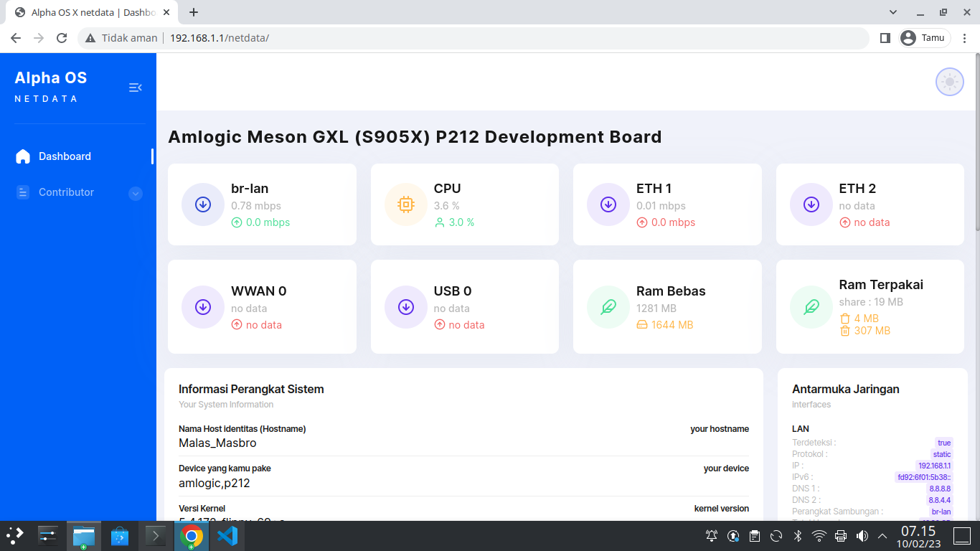
Task: Click the board name page heading
Action: tap(415, 137)
